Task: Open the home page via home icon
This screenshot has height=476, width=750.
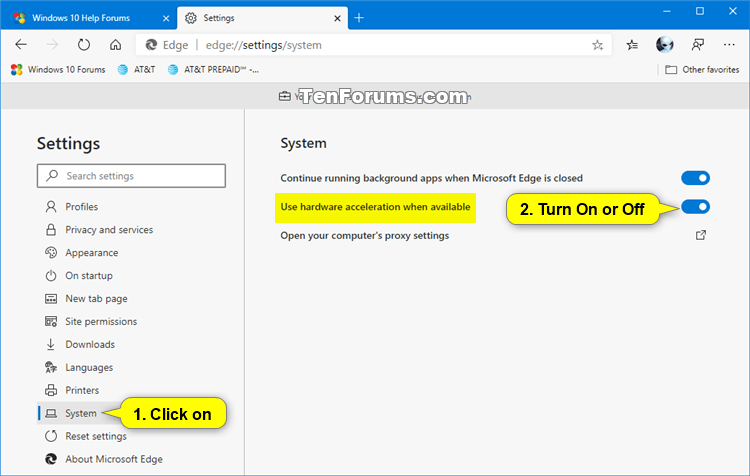Action: (115, 45)
